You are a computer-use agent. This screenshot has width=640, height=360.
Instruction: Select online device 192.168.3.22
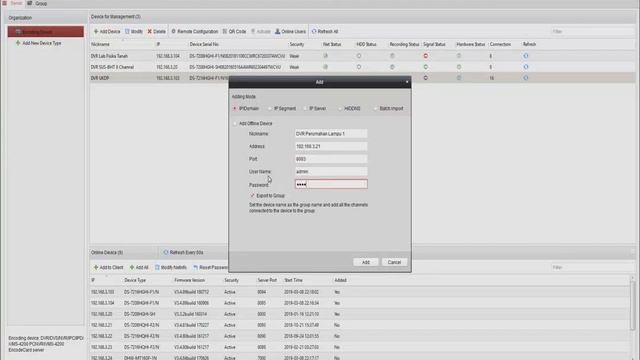[359, 336]
